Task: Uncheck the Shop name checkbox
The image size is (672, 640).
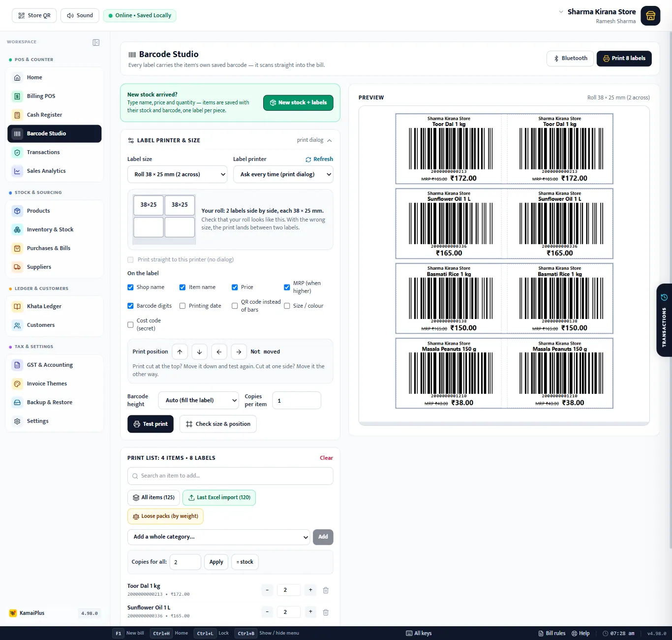Action: coord(130,287)
